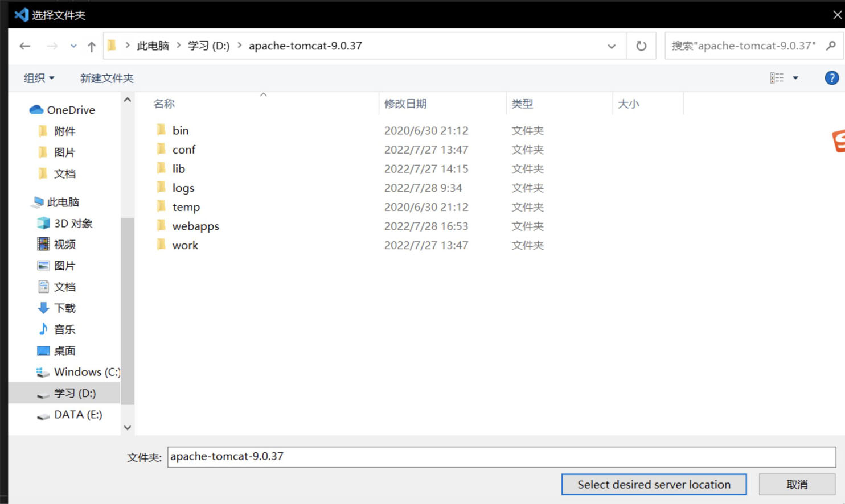
Task: Change the view layout icon
Action: pyautogui.click(x=777, y=78)
